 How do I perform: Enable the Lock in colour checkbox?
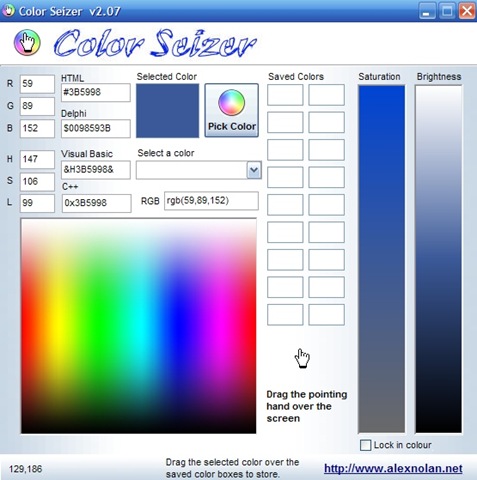pos(365,445)
